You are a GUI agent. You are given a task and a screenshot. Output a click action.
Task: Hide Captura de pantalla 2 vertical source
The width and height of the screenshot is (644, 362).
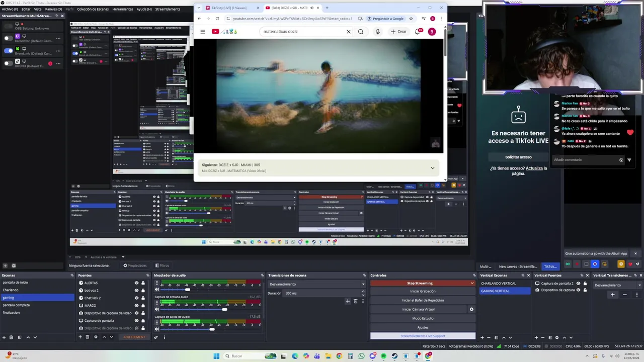click(578, 283)
